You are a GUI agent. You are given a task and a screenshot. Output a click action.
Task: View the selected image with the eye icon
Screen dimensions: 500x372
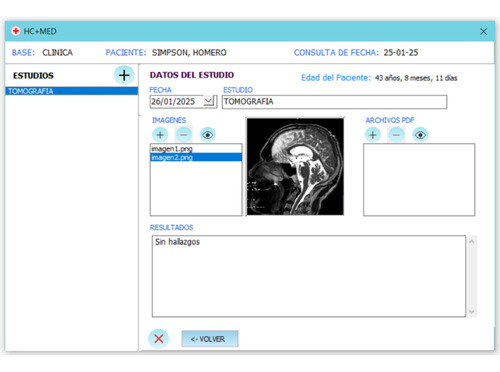tap(207, 135)
